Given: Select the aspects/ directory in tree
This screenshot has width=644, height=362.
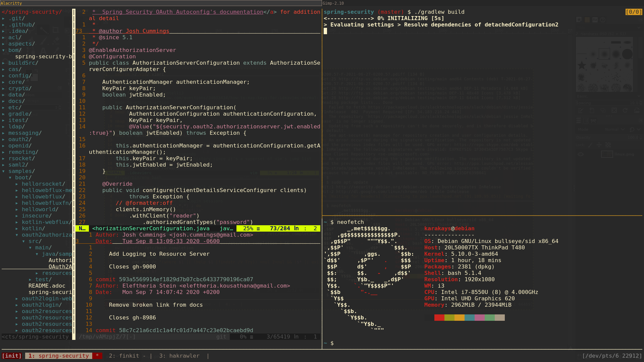Looking at the screenshot, I should click(x=22, y=44).
